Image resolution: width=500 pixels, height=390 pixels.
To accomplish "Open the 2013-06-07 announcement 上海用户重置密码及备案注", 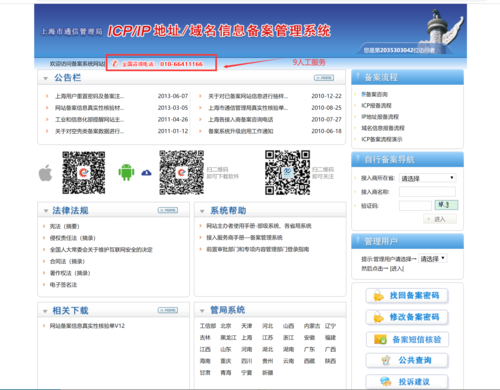I will (89, 96).
